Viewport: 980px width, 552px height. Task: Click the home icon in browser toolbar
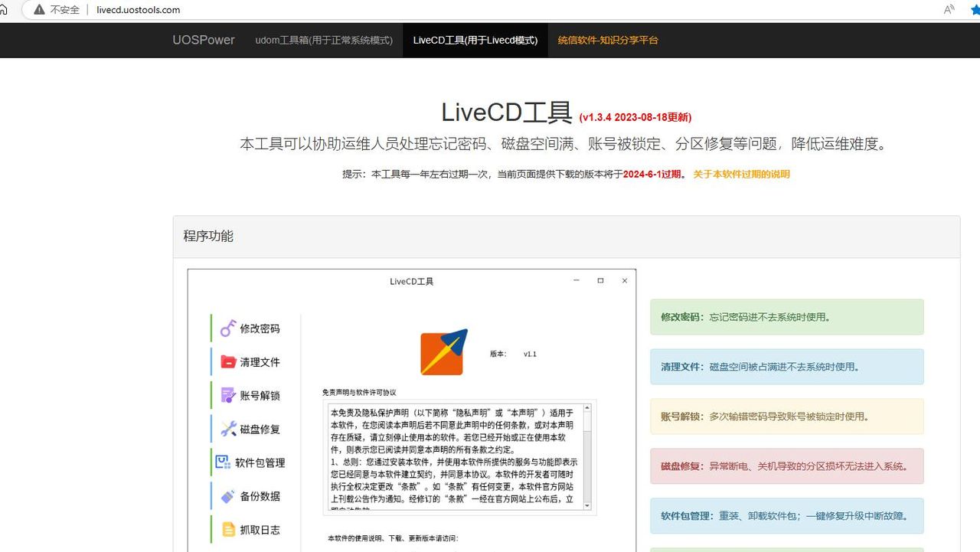(x=3, y=10)
